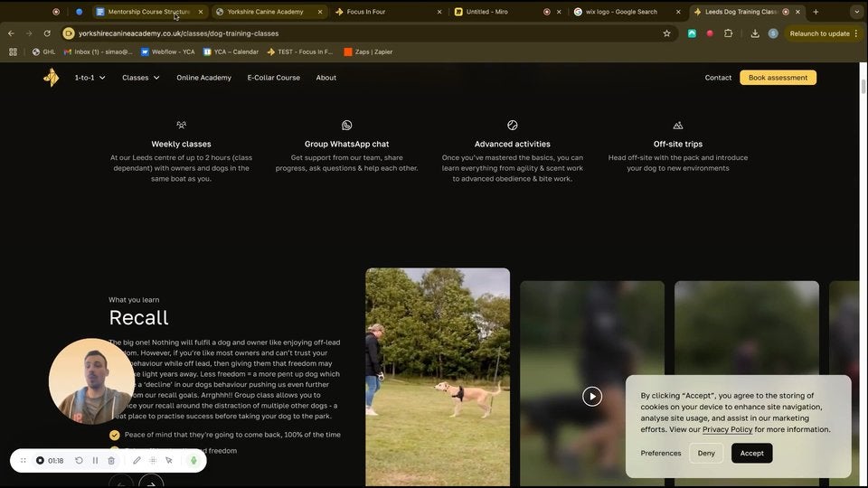Open the Chrome profile avatar

pos(773,33)
